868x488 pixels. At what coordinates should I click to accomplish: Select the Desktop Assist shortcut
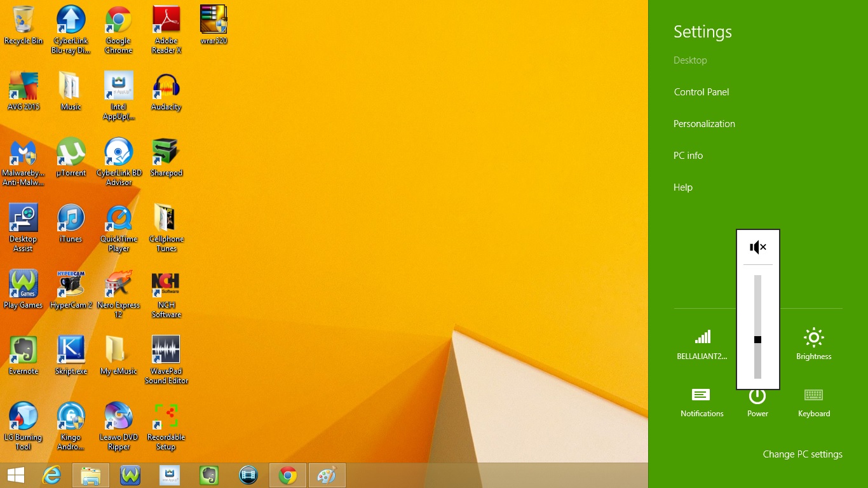(24, 228)
